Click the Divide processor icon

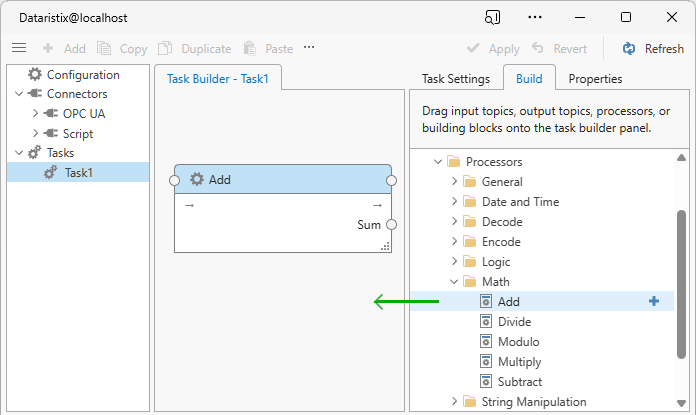tap(486, 322)
